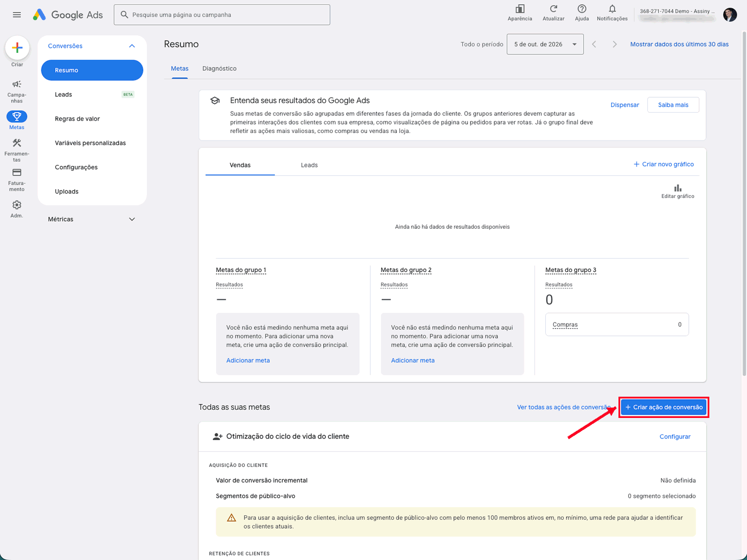Open Regras de valor

pos(92,119)
